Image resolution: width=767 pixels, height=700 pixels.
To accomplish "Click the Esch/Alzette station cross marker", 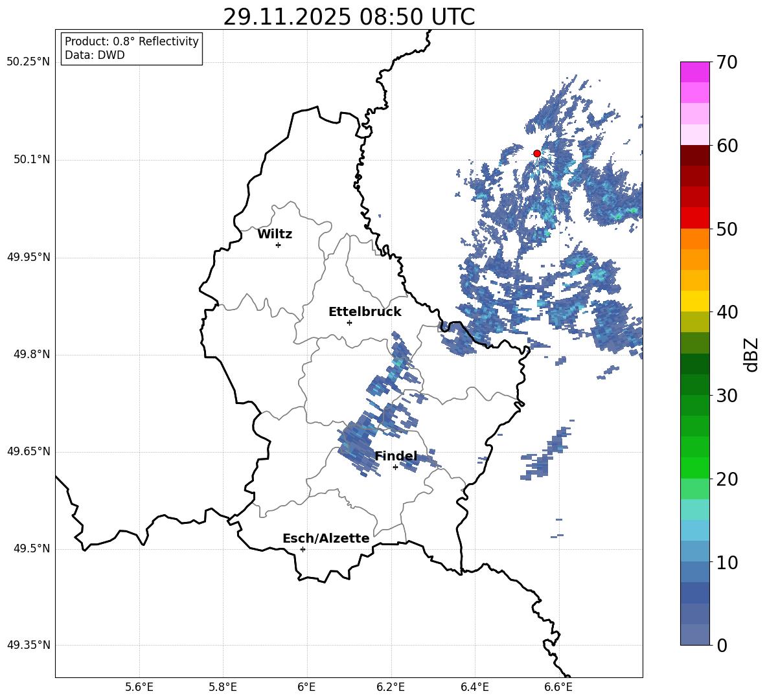I will pyautogui.click(x=303, y=549).
